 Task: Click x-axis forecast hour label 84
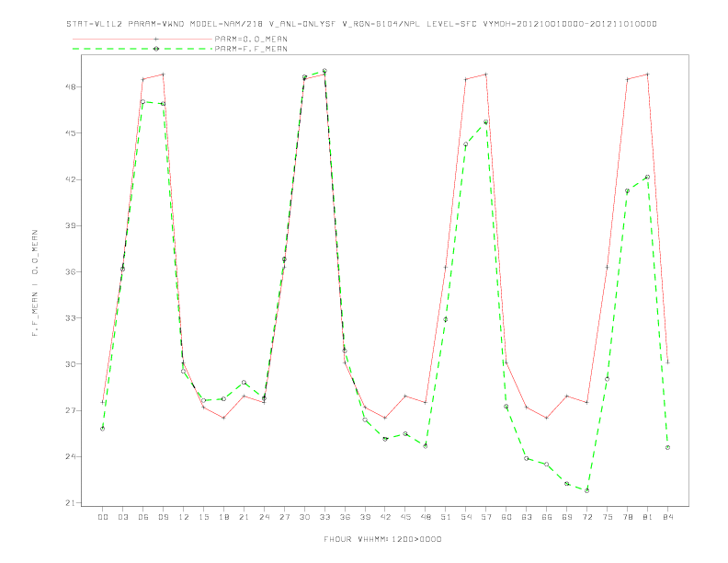pos(667,517)
